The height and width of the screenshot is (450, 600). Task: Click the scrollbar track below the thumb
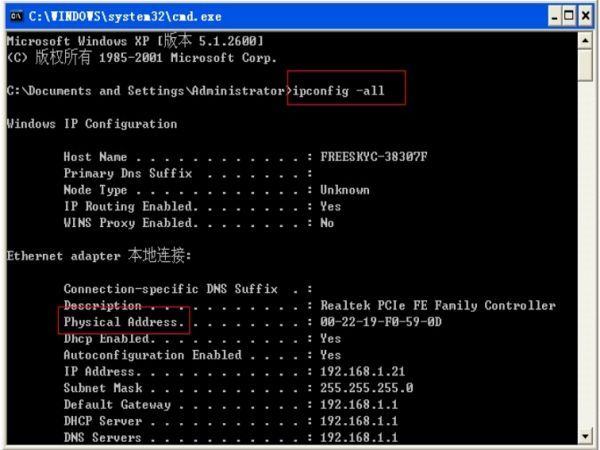tap(585, 254)
